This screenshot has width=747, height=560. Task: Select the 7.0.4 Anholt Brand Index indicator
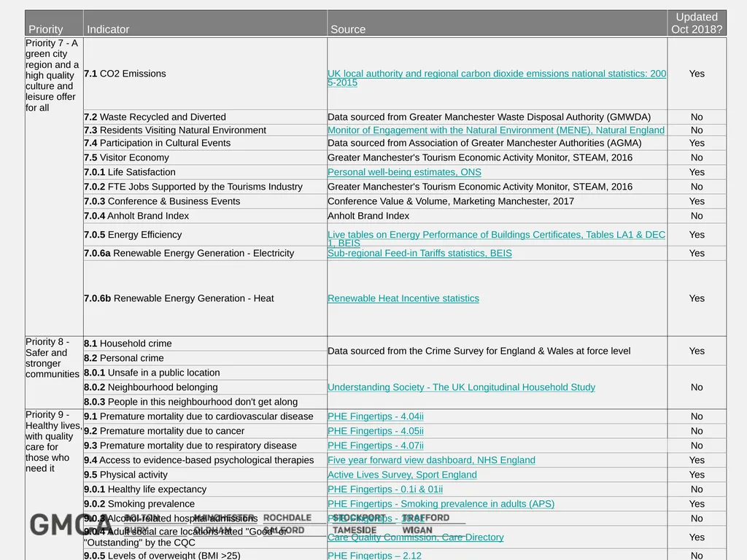pyautogui.click(x=205, y=216)
